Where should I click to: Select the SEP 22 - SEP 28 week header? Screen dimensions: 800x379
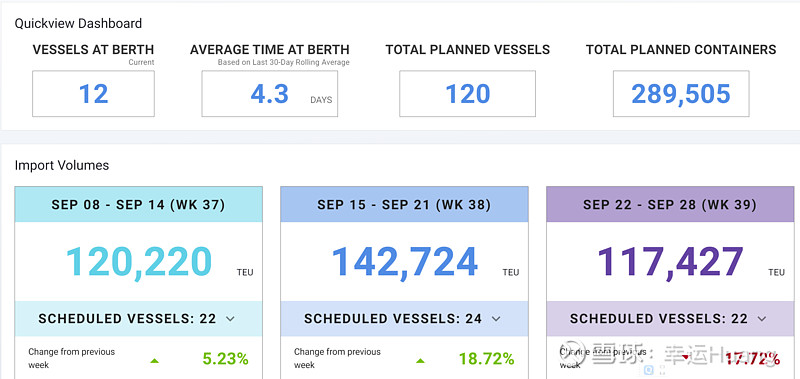coord(670,205)
